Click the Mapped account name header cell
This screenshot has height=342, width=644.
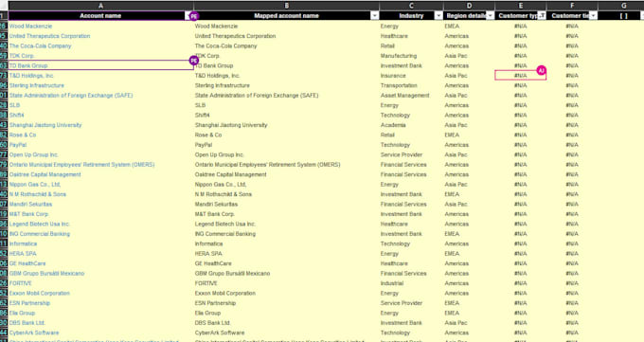286,15
